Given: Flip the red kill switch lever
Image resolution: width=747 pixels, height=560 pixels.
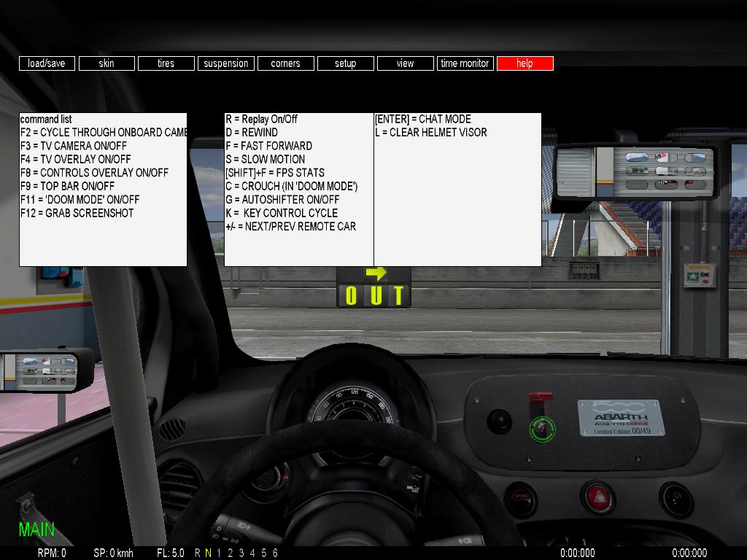Looking at the screenshot, I should tap(541, 400).
